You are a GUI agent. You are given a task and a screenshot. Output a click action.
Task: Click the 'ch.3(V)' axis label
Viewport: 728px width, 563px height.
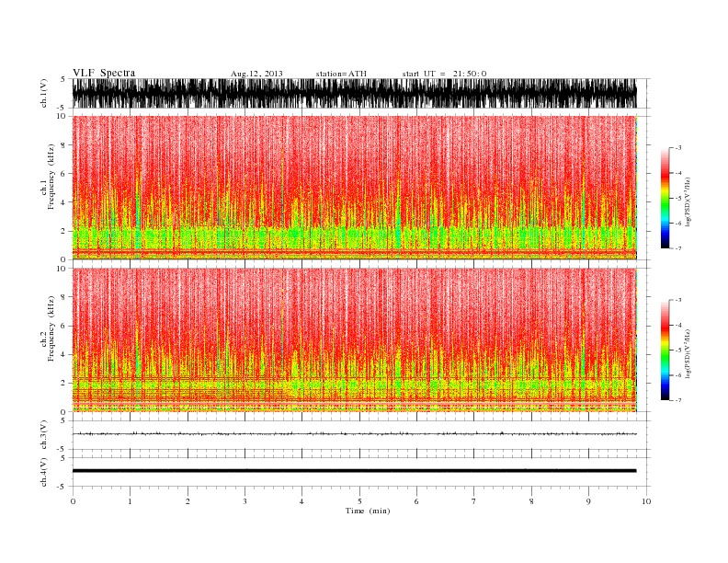coord(44,435)
